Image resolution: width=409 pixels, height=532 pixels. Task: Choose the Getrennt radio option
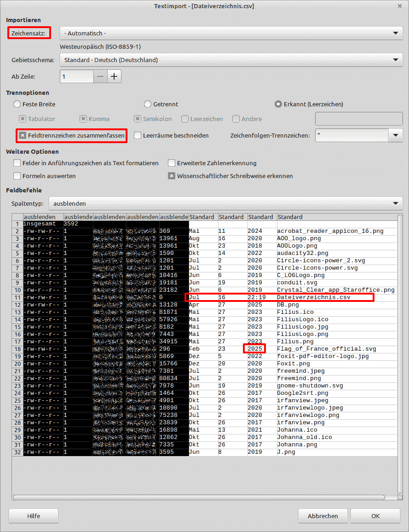pos(148,104)
